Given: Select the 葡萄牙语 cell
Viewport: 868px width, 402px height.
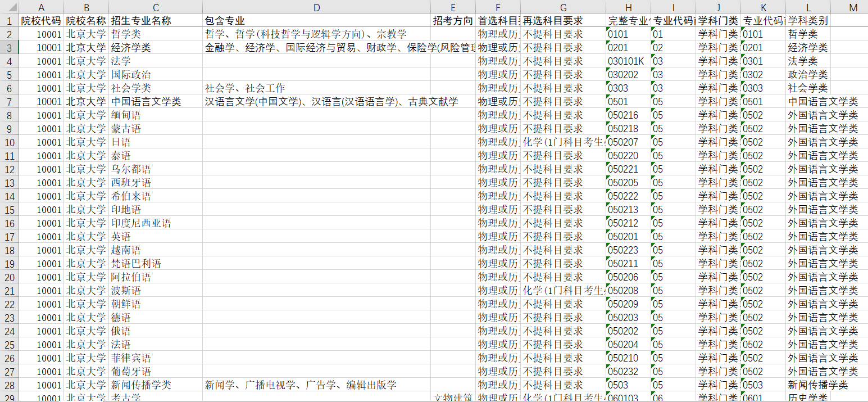Looking at the screenshot, I should [156, 372].
